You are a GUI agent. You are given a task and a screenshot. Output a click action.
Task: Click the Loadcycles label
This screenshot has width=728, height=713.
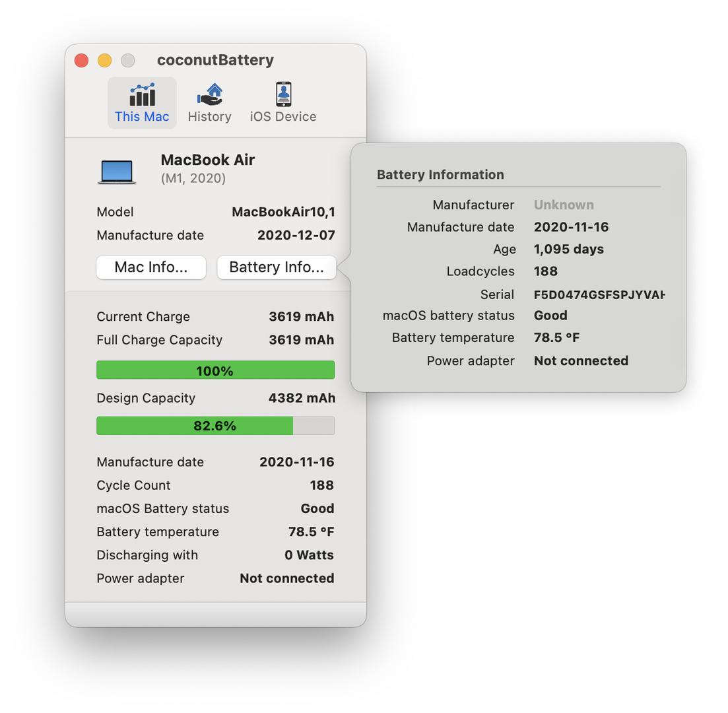pos(480,271)
